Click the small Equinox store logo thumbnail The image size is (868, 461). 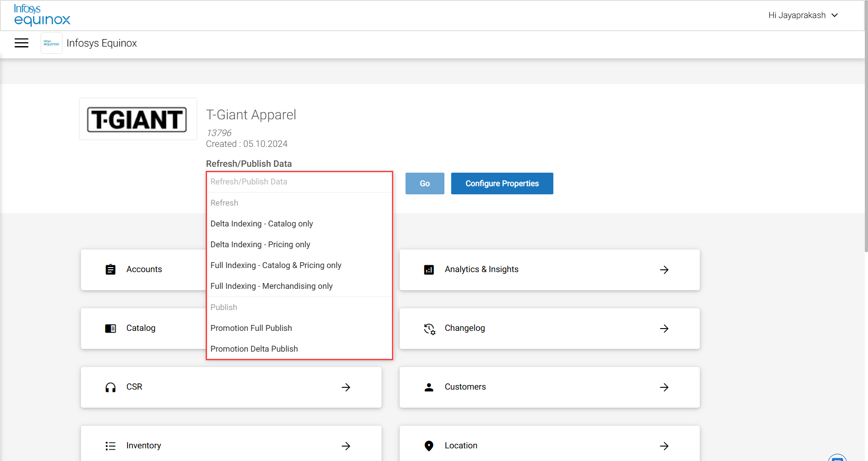pyautogui.click(x=52, y=43)
